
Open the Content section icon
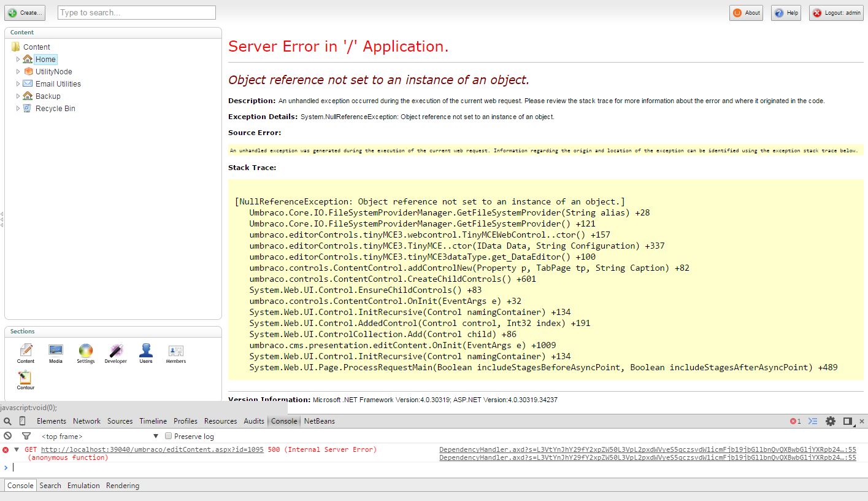point(26,354)
